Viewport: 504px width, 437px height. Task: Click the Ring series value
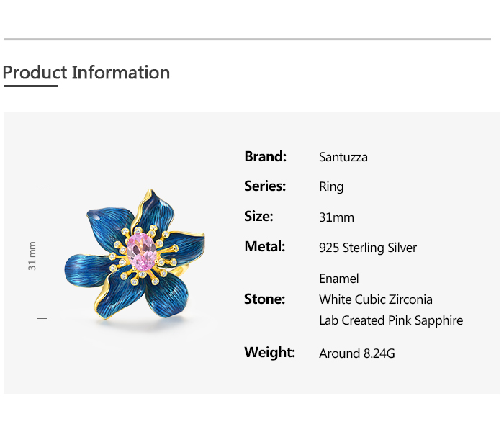point(331,187)
